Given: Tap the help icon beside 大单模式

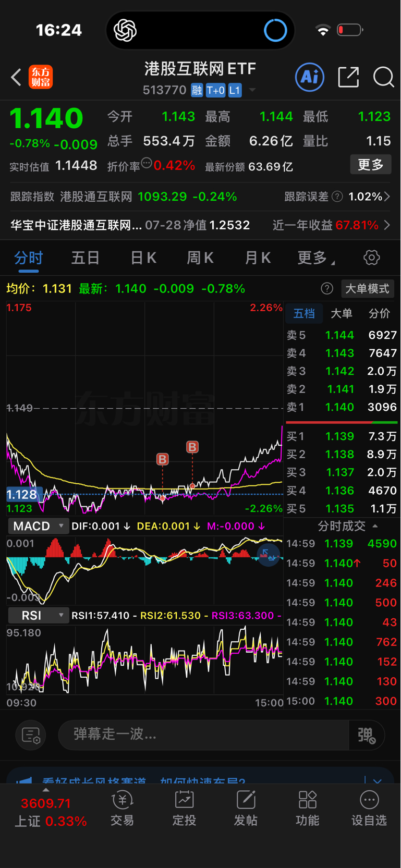Looking at the screenshot, I should click(x=327, y=289).
